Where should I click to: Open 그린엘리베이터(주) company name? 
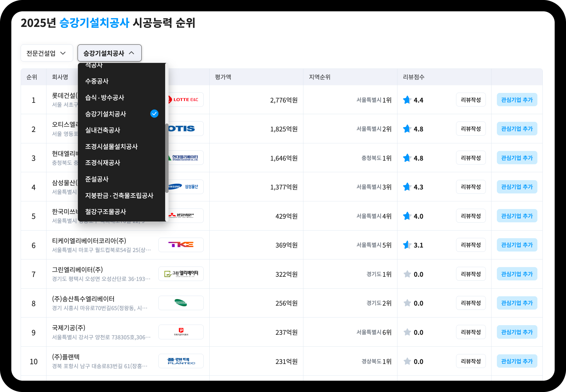[77, 270]
